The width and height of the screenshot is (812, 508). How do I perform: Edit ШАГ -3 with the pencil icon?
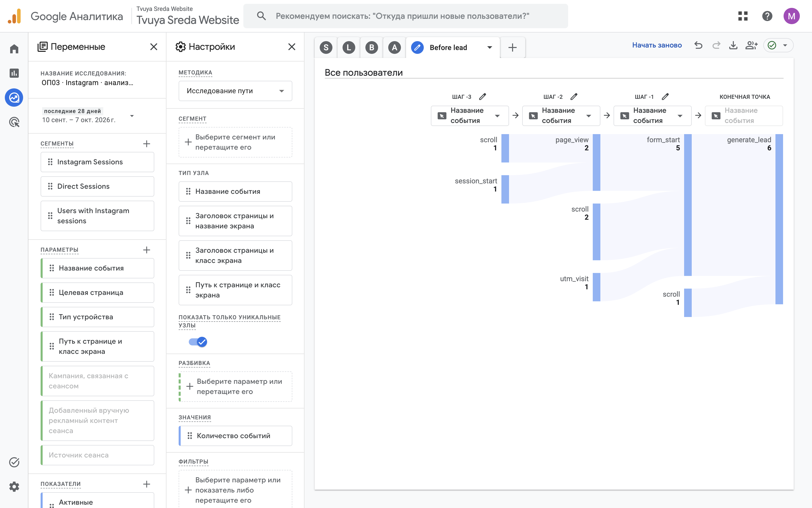482,97
